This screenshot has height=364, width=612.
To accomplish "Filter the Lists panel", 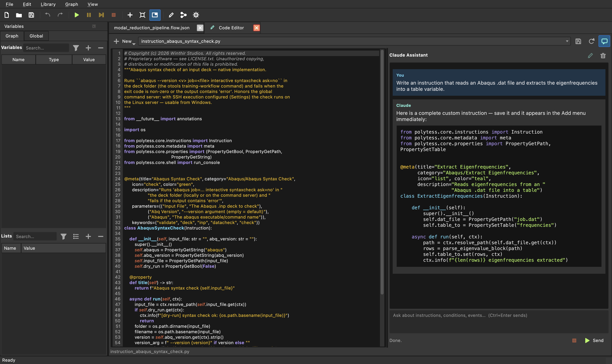I will click(x=64, y=236).
